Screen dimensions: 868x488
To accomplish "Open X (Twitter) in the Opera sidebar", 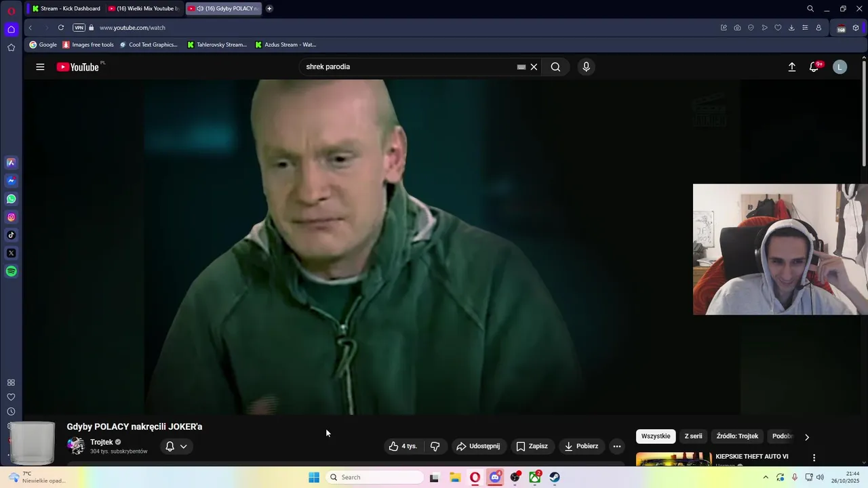I will (11, 253).
